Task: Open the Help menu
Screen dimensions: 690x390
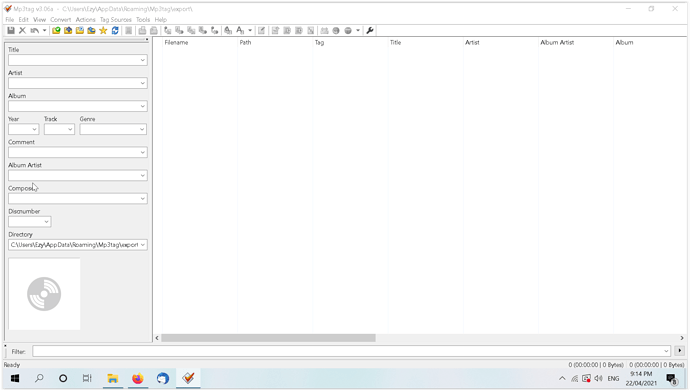Action: tap(161, 20)
